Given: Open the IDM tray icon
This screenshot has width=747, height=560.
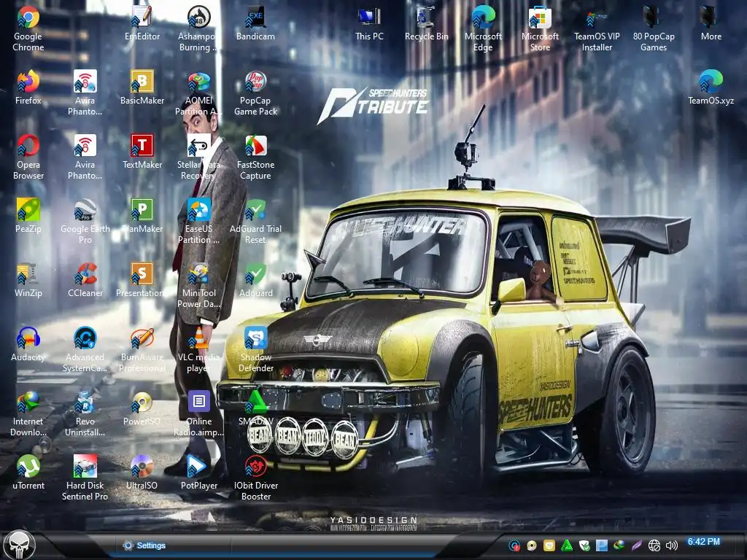Looking at the screenshot, I should pyautogui.click(x=619, y=545).
